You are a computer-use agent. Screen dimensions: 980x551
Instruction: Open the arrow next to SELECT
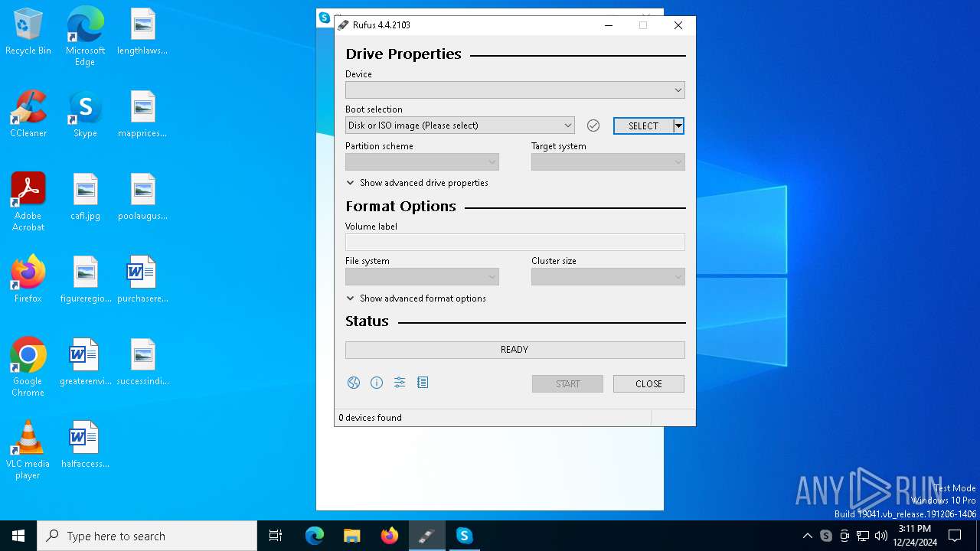[678, 126]
